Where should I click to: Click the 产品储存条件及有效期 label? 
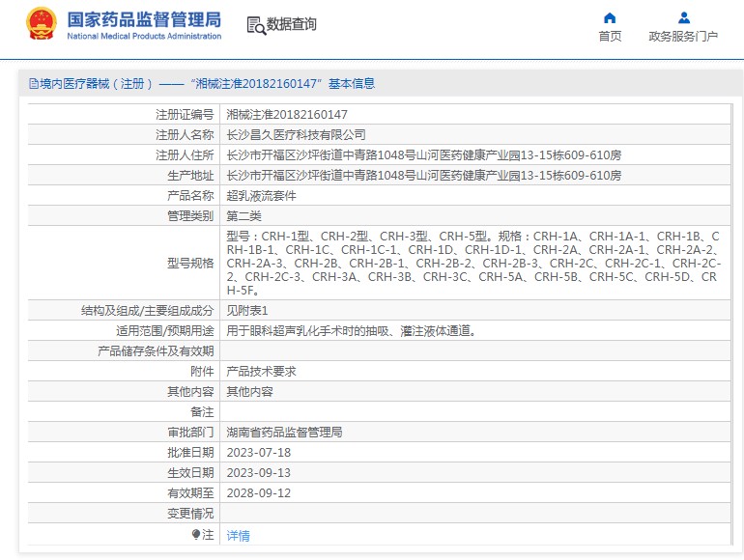[156, 351]
